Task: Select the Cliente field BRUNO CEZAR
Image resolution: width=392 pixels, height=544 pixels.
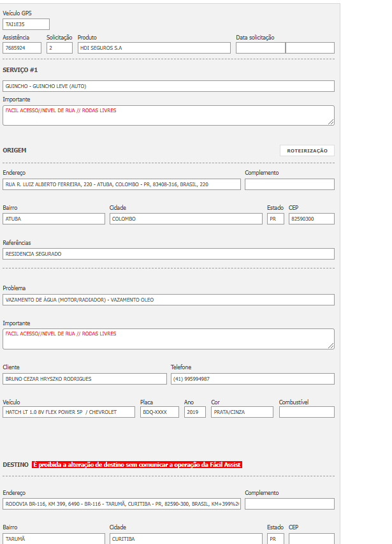Action: click(x=85, y=379)
